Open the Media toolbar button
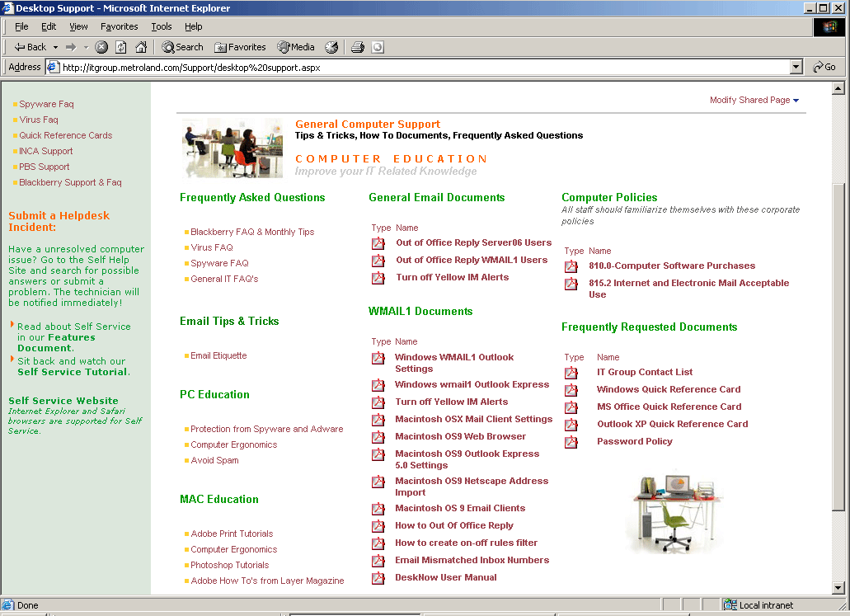Image resolution: width=850 pixels, height=616 pixels. pyautogui.click(x=296, y=47)
